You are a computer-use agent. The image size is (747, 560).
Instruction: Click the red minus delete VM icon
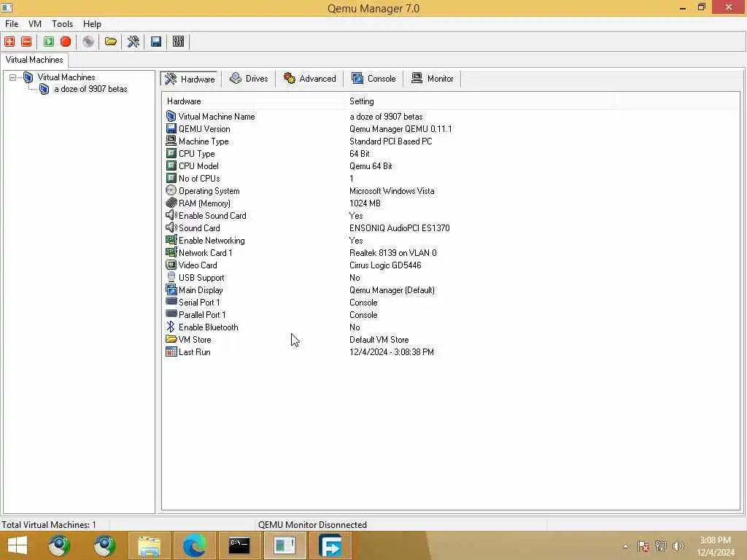[26, 42]
